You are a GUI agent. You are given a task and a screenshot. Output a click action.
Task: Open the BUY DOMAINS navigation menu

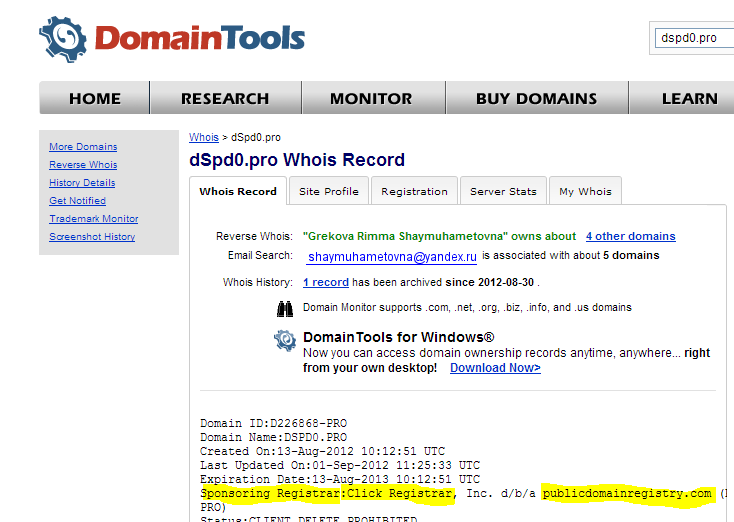click(536, 98)
